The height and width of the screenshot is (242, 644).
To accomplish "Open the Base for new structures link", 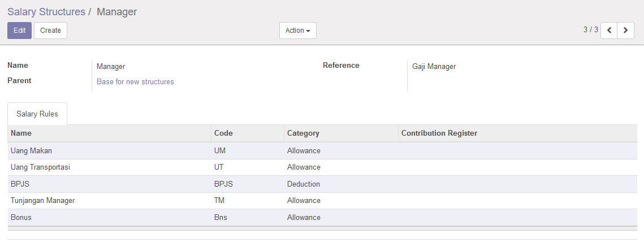I will pos(135,82).
